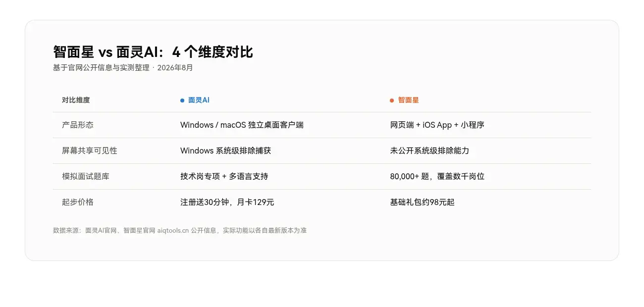Select the '模拟面试题库' row label

pos(86,177)
